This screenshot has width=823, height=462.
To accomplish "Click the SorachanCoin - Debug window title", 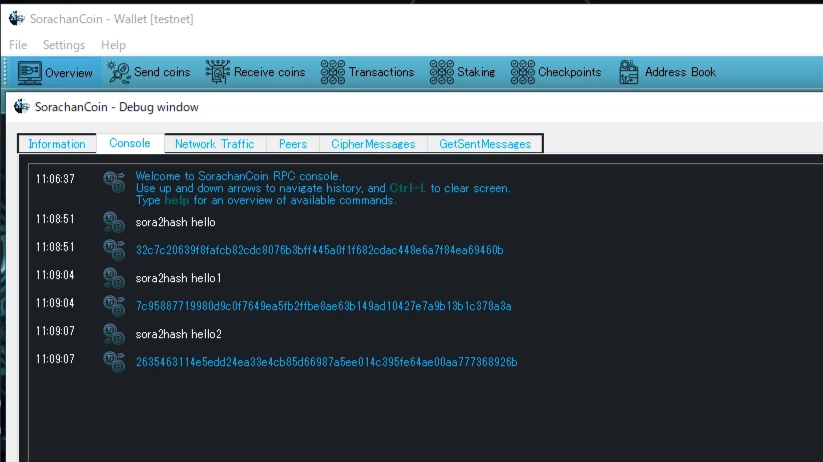I will pyautogui.click(x=117, y=107).
